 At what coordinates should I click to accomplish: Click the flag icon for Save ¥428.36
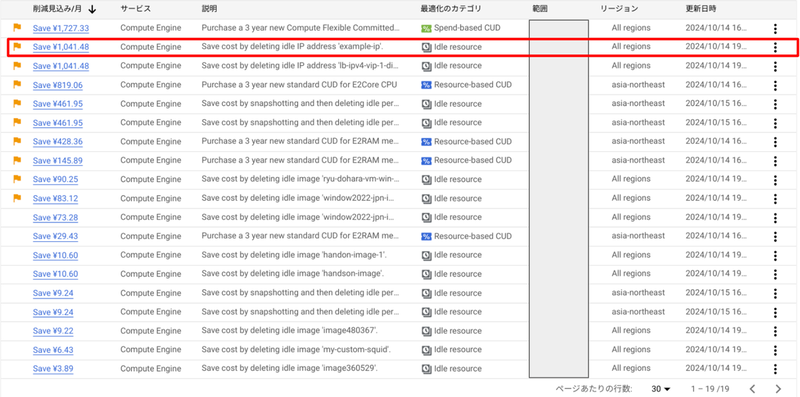(x=17, y=141)
